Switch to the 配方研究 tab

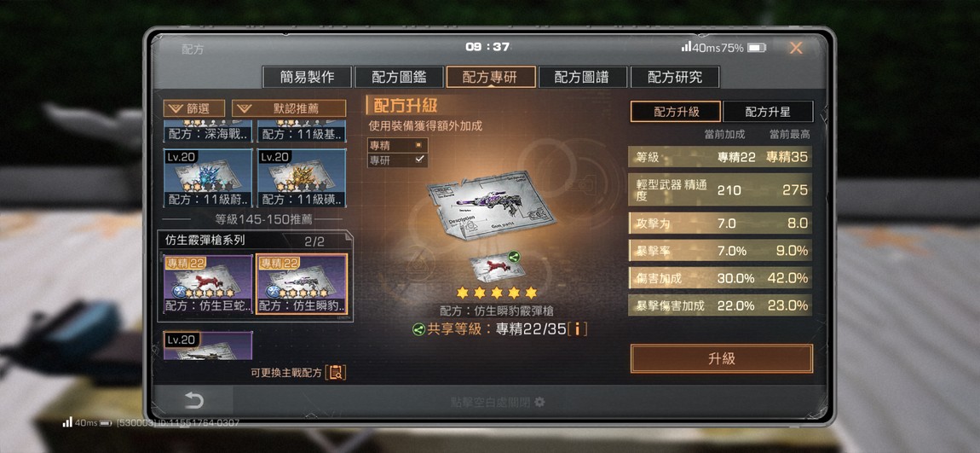[675, 77]
